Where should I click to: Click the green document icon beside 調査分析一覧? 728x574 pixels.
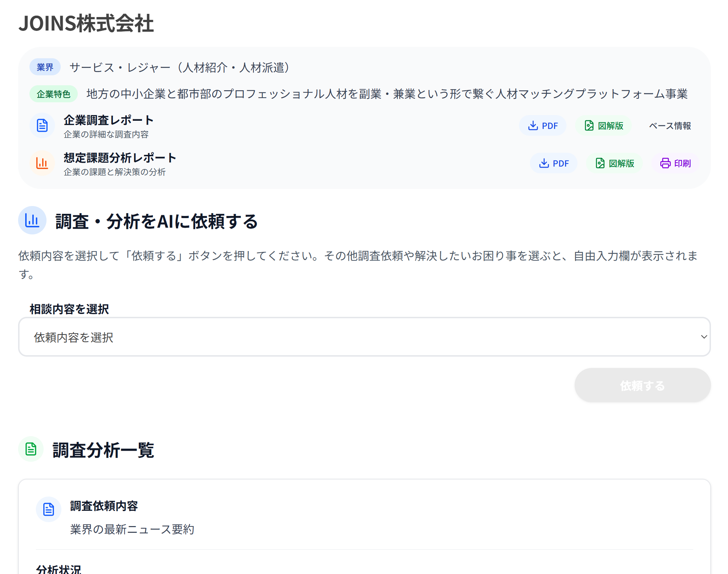[x=31, y=449]
